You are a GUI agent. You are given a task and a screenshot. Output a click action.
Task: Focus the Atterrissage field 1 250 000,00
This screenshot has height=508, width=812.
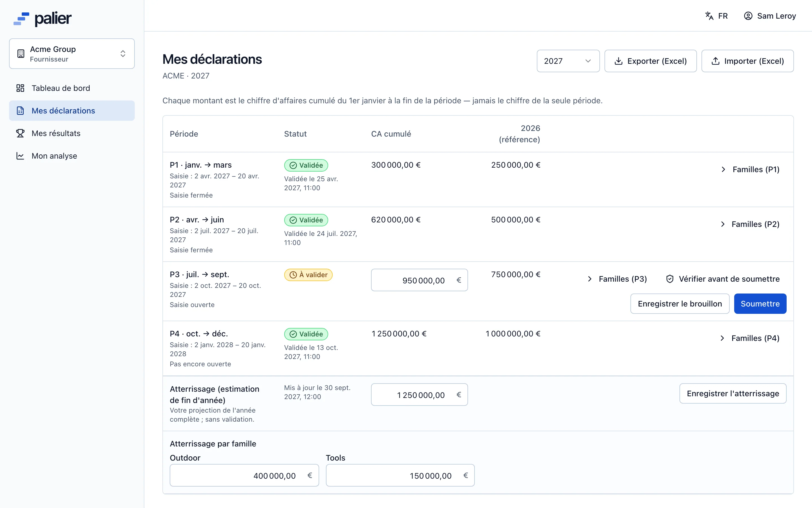[420, 395]
